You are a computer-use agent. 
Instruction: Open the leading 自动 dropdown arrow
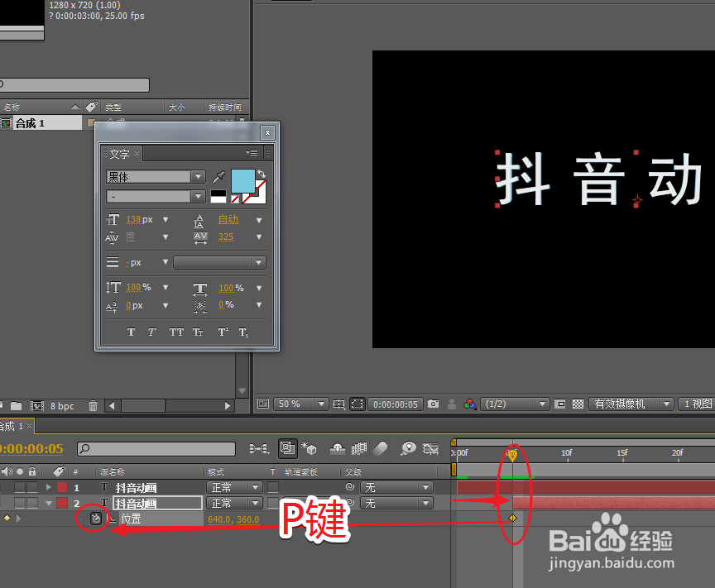258,220
